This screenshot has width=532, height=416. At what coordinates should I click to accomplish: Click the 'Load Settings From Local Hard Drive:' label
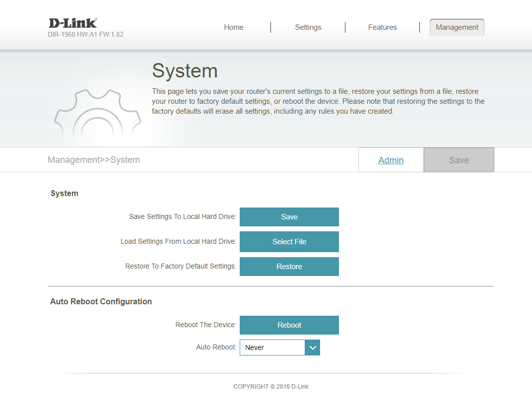(x=179, y=241)
